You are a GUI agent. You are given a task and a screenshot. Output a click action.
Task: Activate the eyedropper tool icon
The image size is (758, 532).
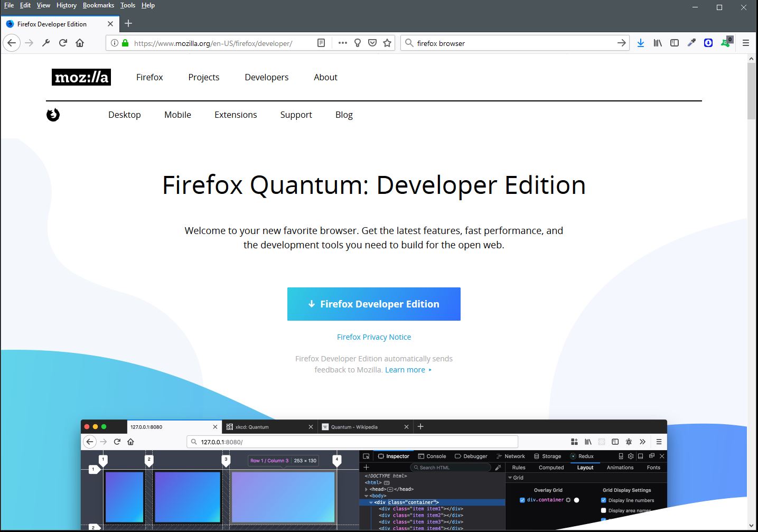[691, 43]
